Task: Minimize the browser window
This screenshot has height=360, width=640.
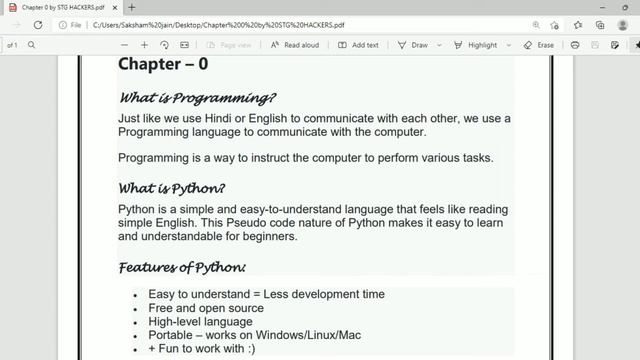Action: [602, 7]
